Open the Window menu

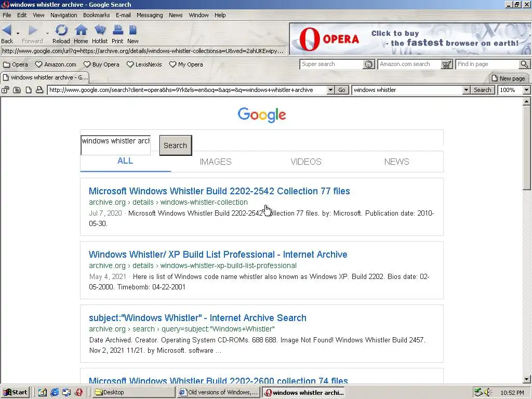198,15
